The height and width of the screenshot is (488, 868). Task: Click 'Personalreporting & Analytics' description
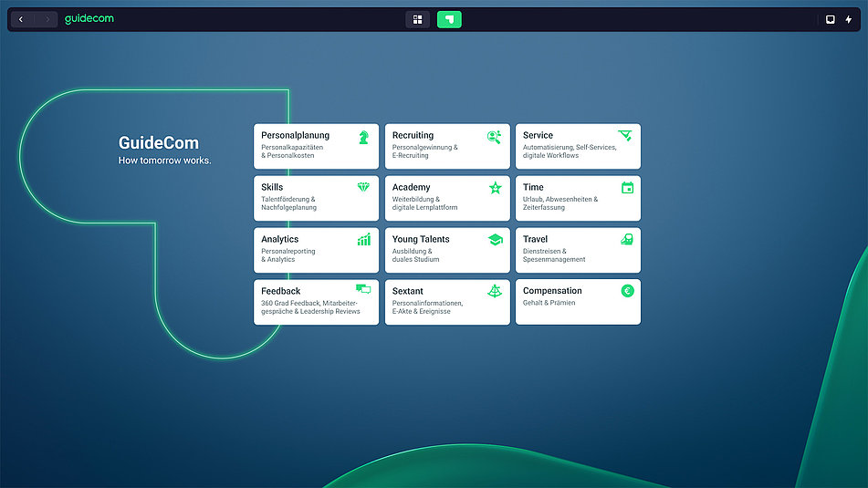(288, 255)
